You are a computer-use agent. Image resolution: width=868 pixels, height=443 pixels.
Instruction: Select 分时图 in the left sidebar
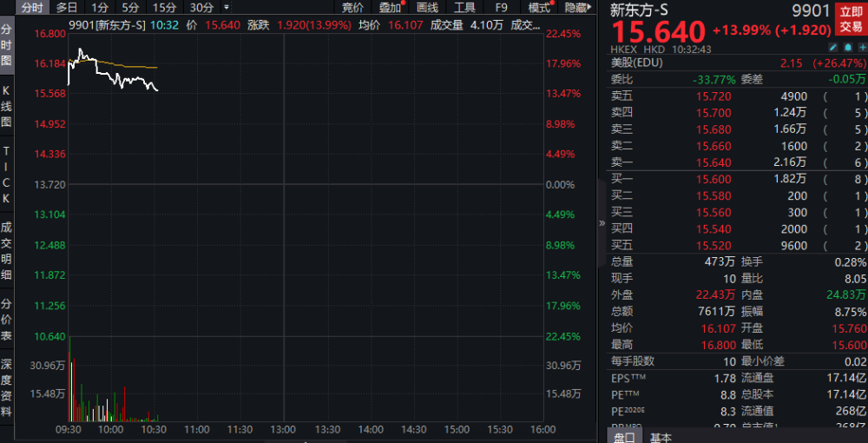(6, 45)
